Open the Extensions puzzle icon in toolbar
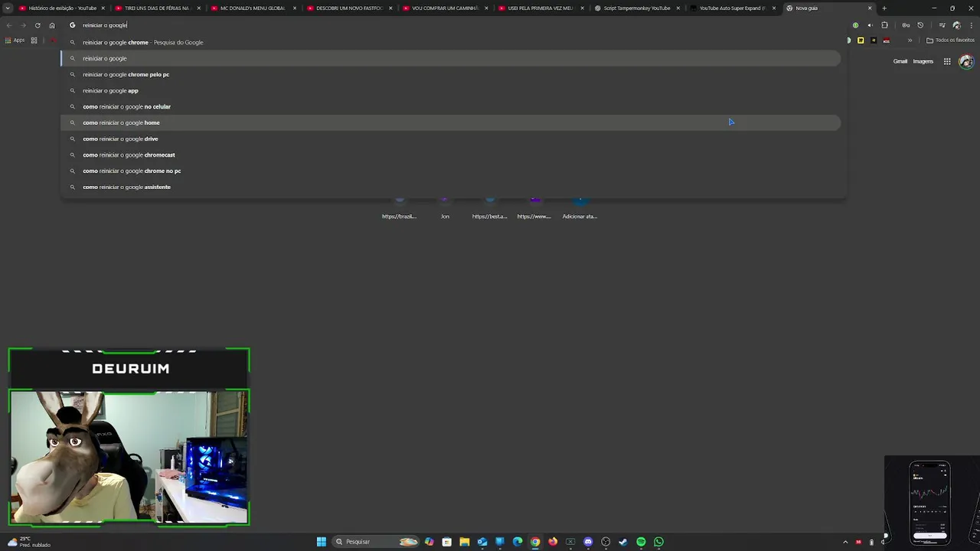Image resolution: width=980 pixels, height=551 pixels. click(x=885, y=25)
